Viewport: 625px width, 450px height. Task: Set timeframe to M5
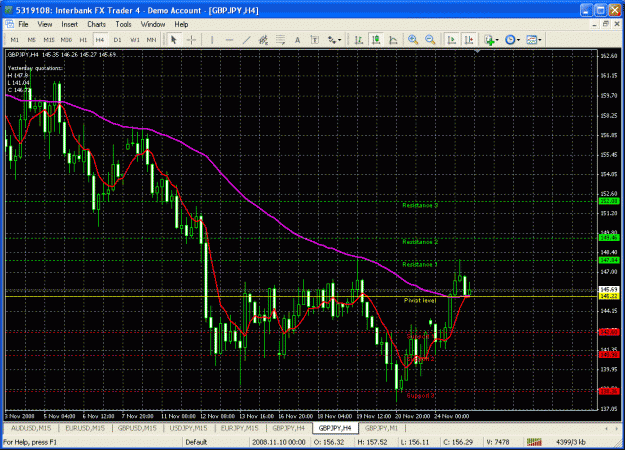coord(31,40)
